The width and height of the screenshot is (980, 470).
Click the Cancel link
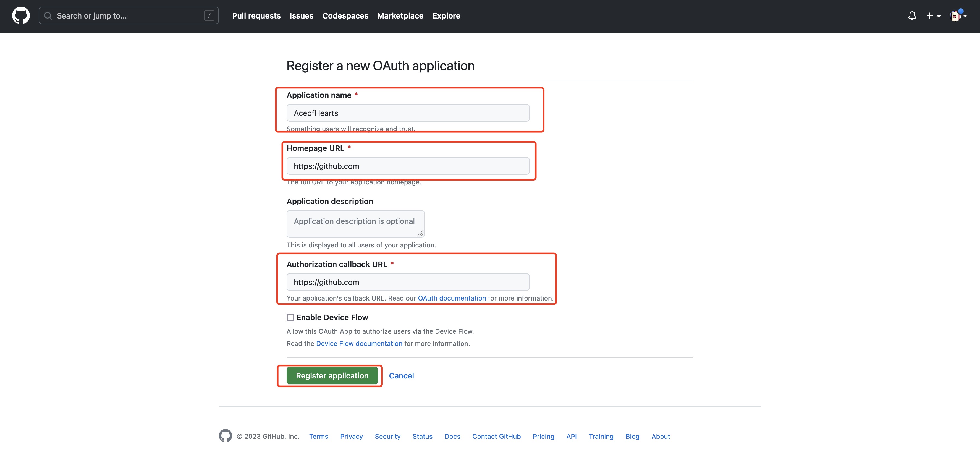(x=401, y=376)
